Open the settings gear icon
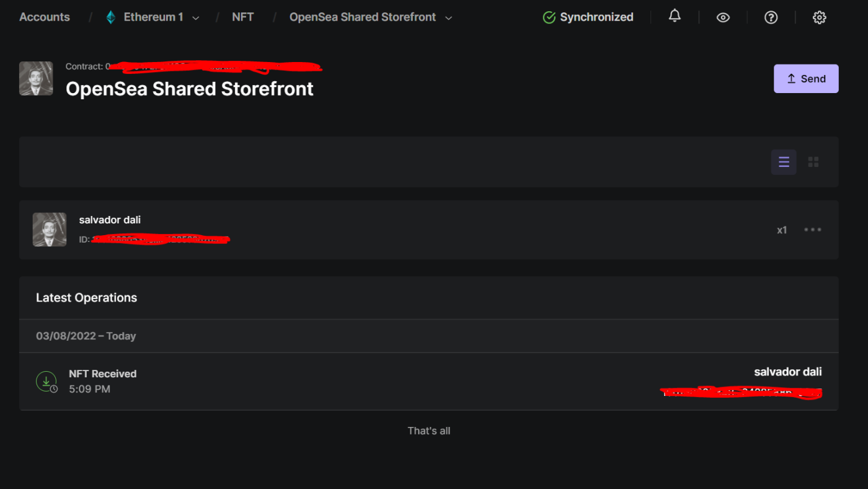This screenshot has height=489, width=868. click(819, 17)
